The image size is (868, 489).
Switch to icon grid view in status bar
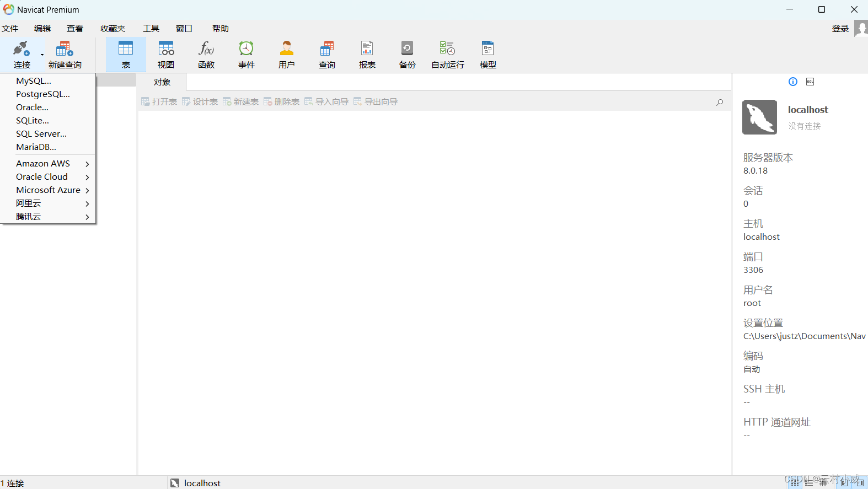pos(795,482)
